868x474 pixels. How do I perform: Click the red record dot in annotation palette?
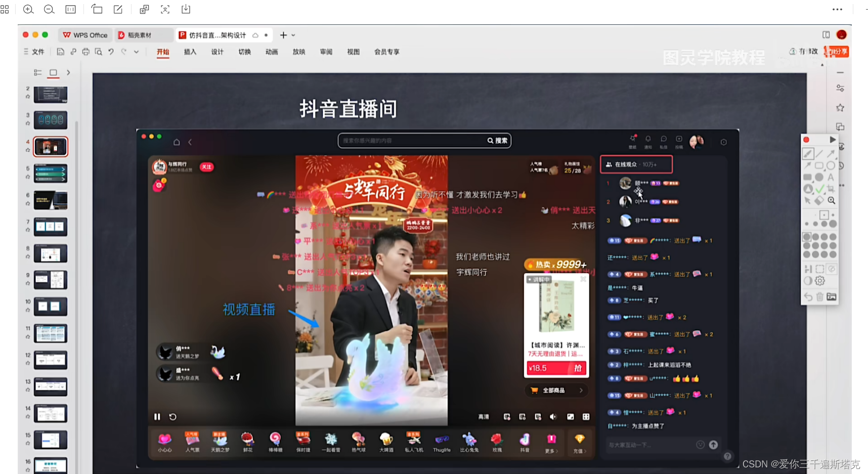point(806,140)
